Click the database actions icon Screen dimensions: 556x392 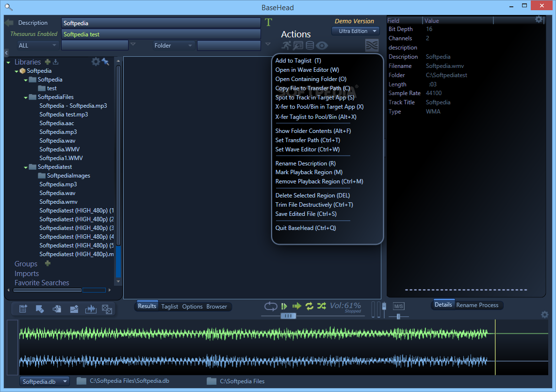click(310, 46)
